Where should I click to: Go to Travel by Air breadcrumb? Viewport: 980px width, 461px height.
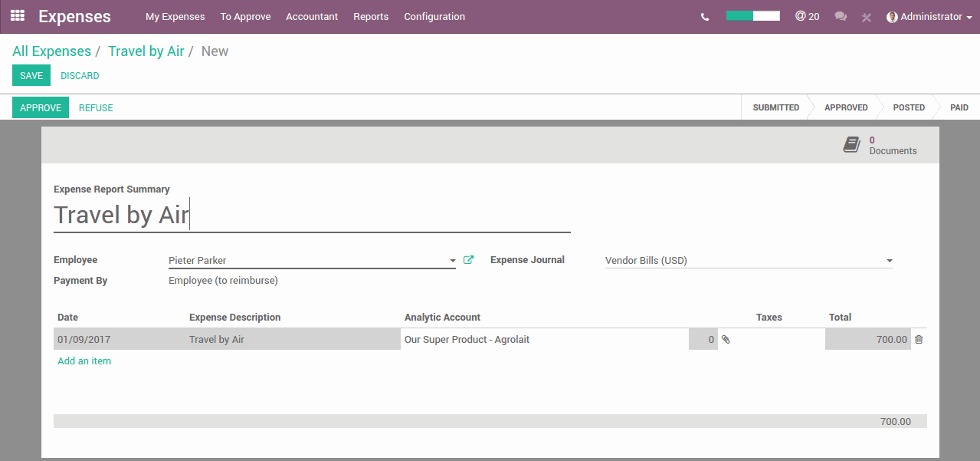pyautogui.click(x=146, y=51)
